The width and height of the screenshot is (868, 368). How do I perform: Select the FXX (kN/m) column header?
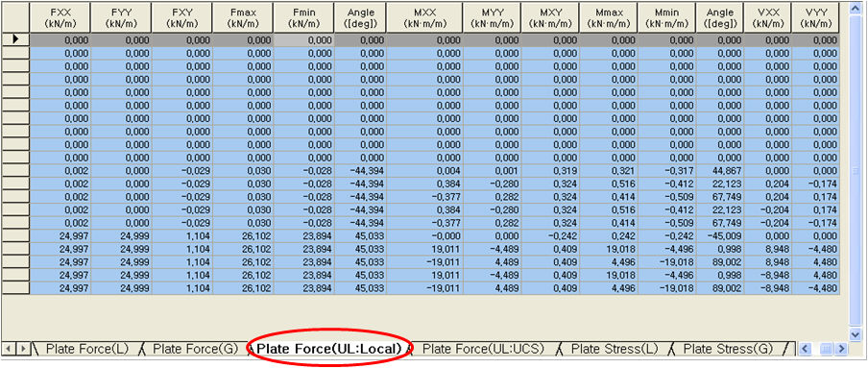point(60,17)
